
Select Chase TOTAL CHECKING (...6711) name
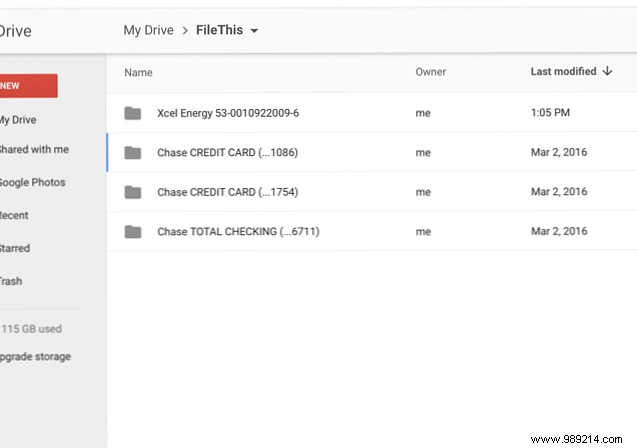(238, 232)
